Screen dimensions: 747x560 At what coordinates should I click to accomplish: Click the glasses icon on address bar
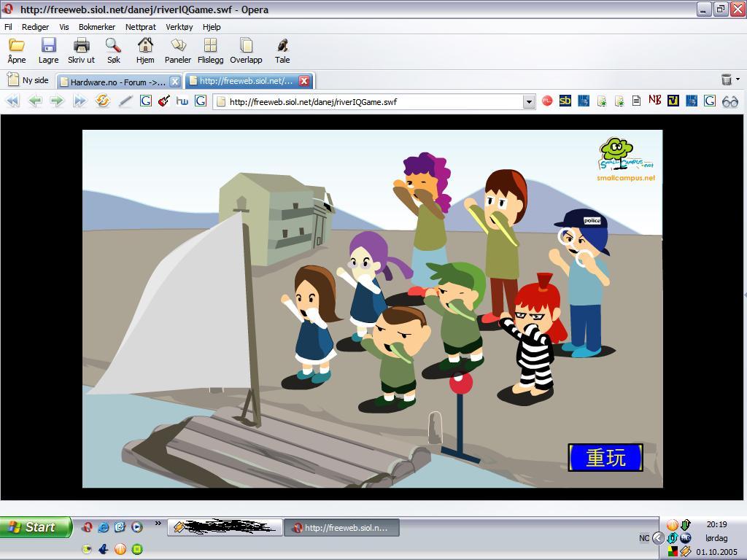click(x=729, y=101)
